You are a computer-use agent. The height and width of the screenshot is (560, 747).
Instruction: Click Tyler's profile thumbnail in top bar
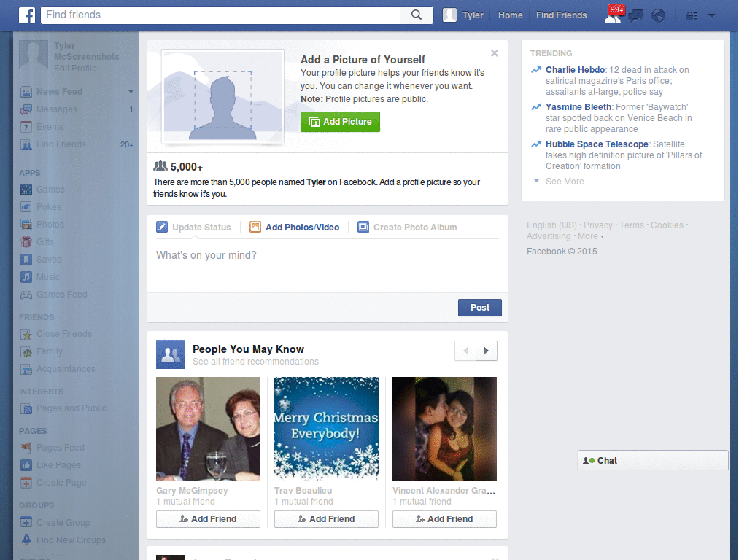[449, 15]
